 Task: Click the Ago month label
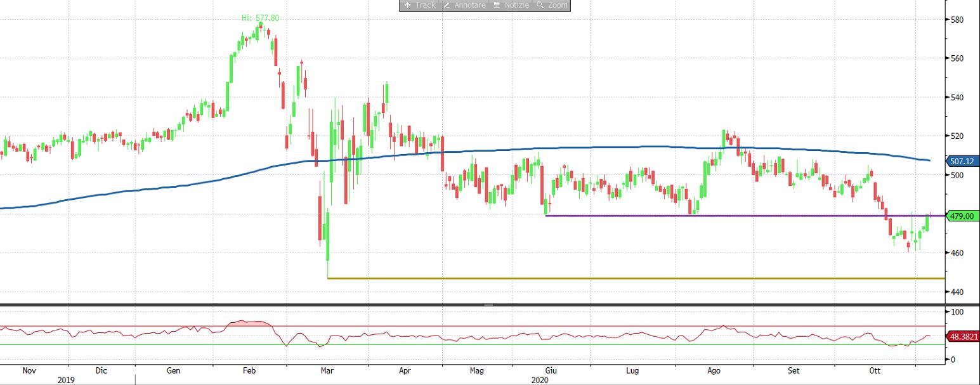click(x=714, y=370)
